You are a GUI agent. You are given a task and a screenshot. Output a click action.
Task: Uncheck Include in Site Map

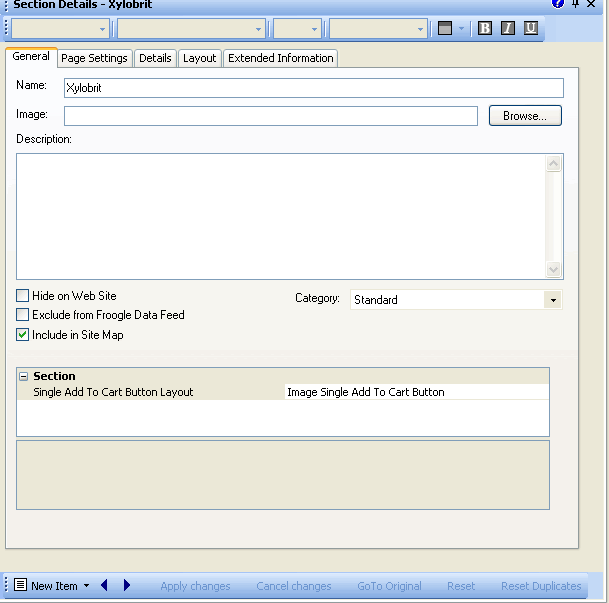tap(23, 335)
